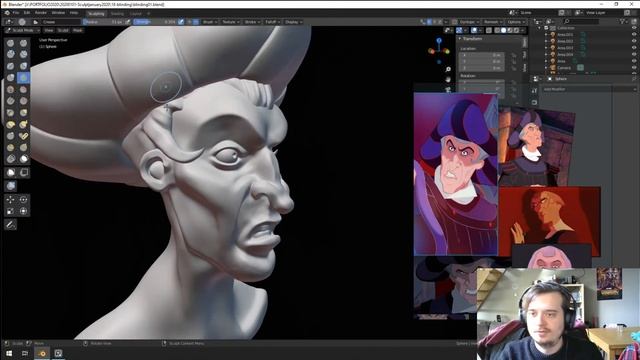Click the viewport pan hand gizmo
Image resolution: width=640 pixels, height=360 pixels.
click(448, 79)
